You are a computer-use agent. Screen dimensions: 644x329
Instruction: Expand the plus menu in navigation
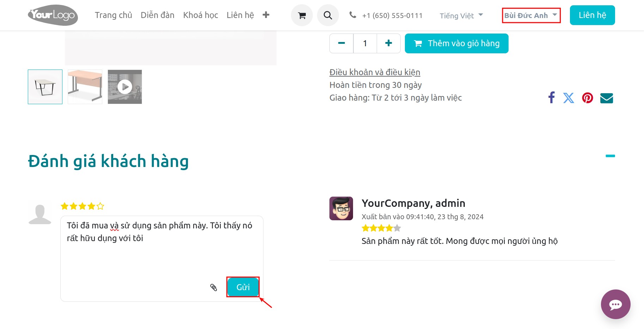266,15
